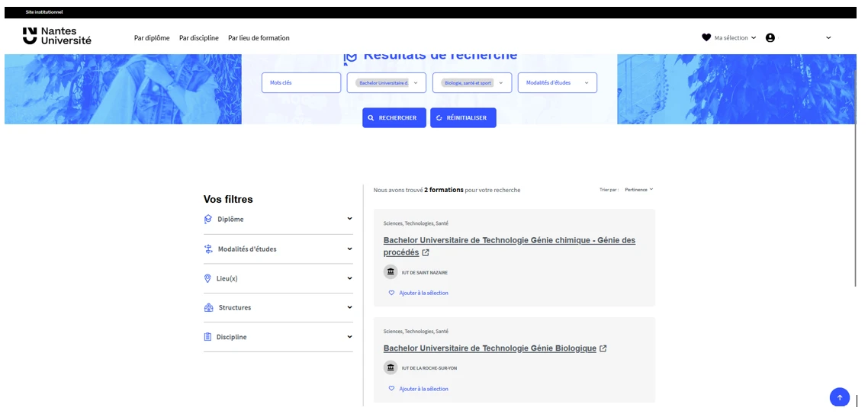
Task: Click the magnifier icon in RECHERCHER button
Action: (371, 118)
